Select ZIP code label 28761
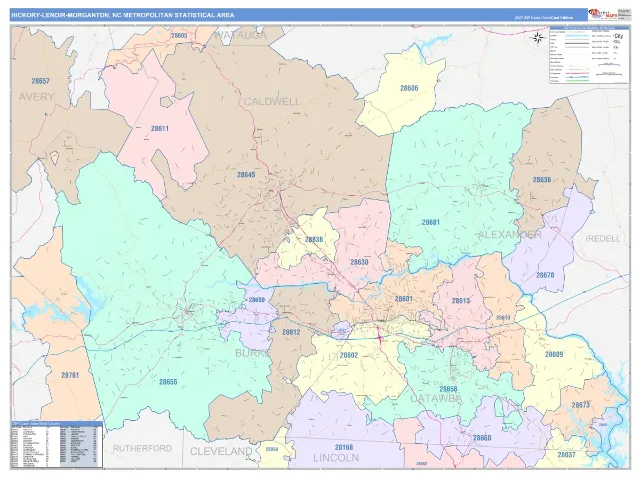The width and height of the screenshot is (640, 480). tap(70, 375)
